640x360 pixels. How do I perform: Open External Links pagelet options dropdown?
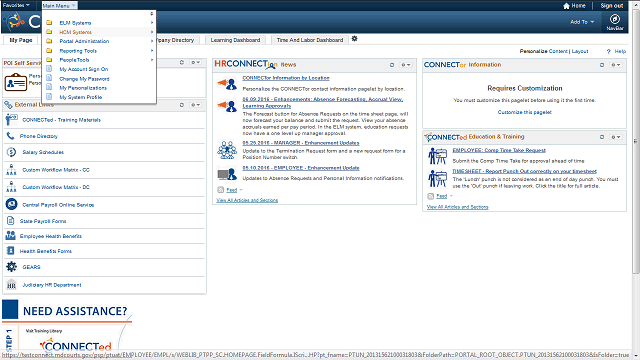click(196, 105)
